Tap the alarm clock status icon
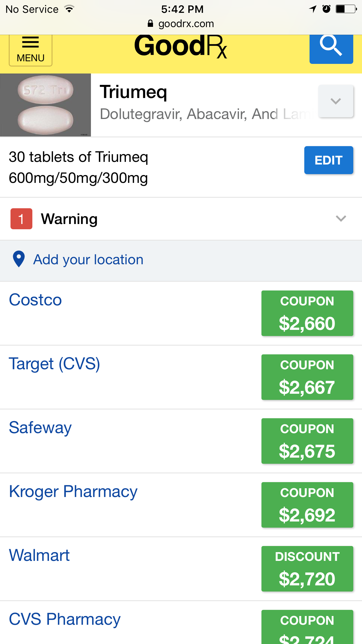 [326, 9]
